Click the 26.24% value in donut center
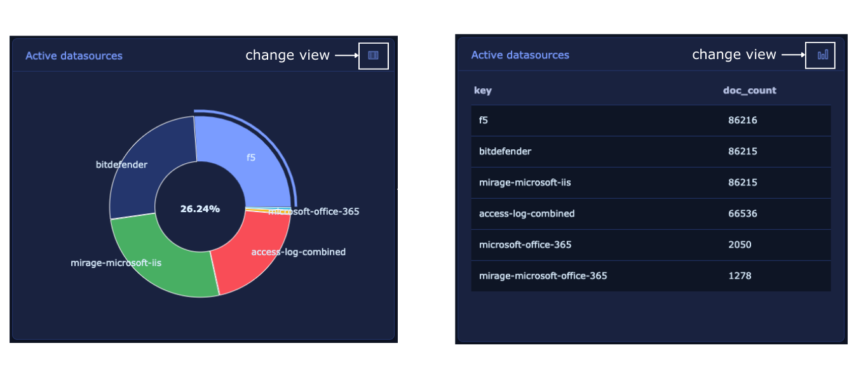 point(200,208)
